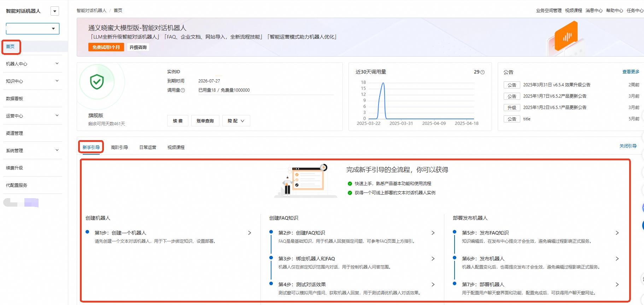644x305 pixels.
Task: Open step 第6步：发布机器人
Action: pos(483,259)
